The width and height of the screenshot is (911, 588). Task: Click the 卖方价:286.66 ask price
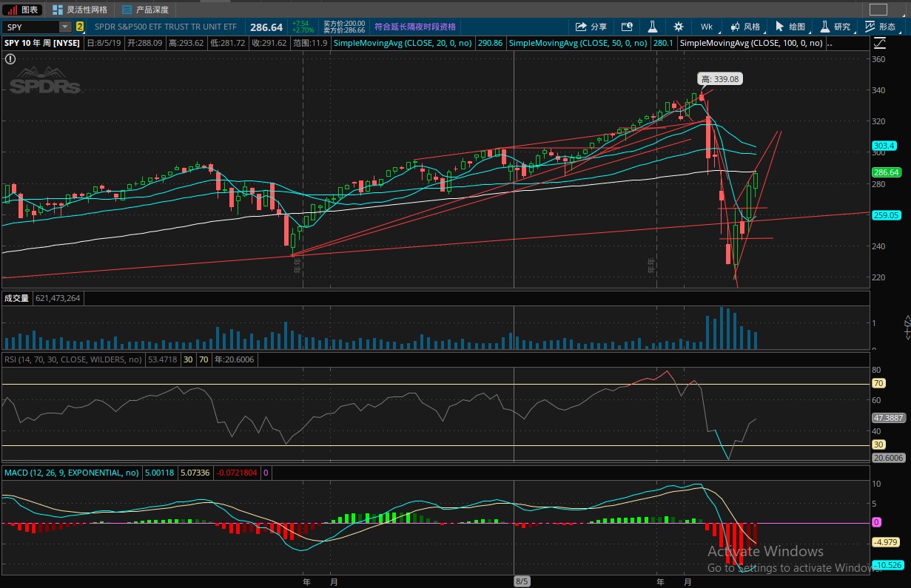point(344,30)
